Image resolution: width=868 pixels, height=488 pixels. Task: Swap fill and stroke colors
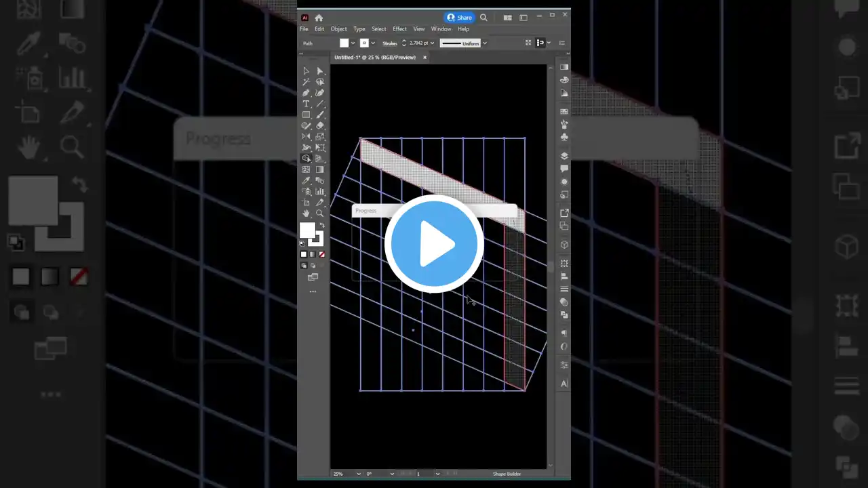coord(322,225)
